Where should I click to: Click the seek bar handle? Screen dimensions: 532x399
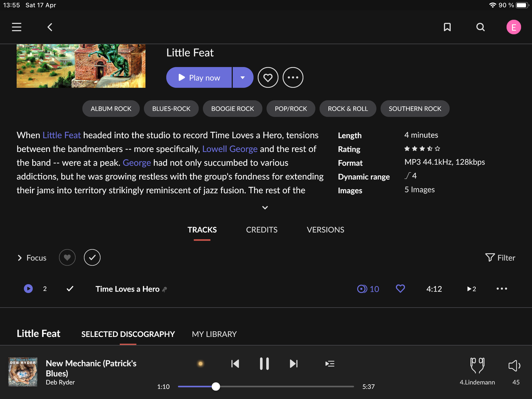(x=216, y=386)
